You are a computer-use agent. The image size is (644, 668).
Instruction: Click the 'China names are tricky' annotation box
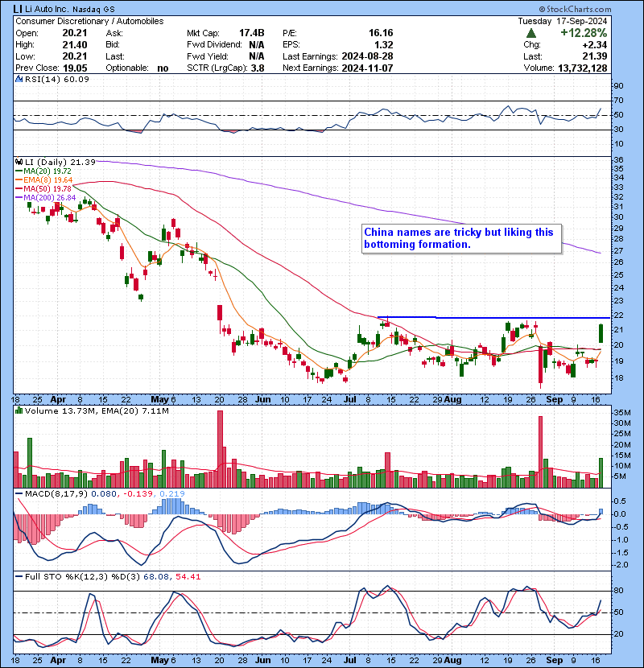tap(461, 238)
